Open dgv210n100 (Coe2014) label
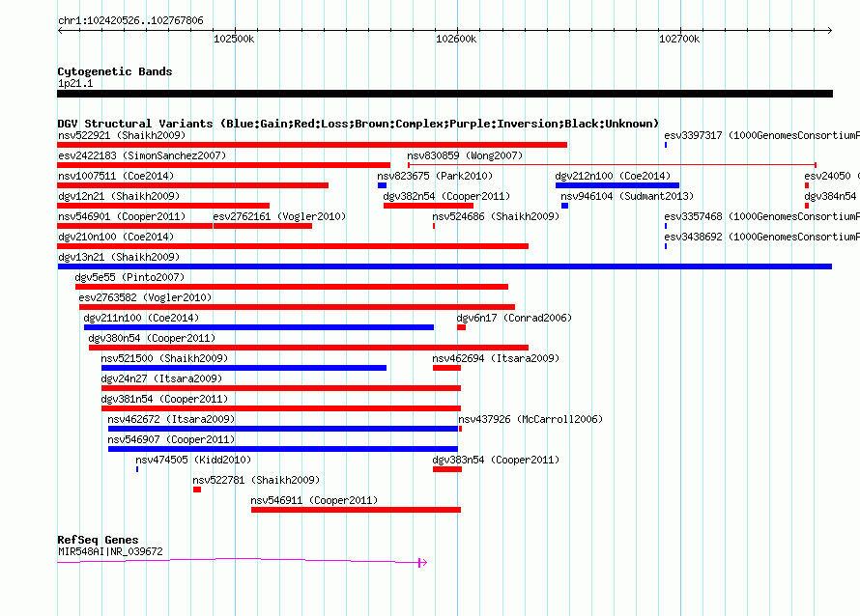The width and height of the screenshot is (860, 616). (x=116, y=237)
